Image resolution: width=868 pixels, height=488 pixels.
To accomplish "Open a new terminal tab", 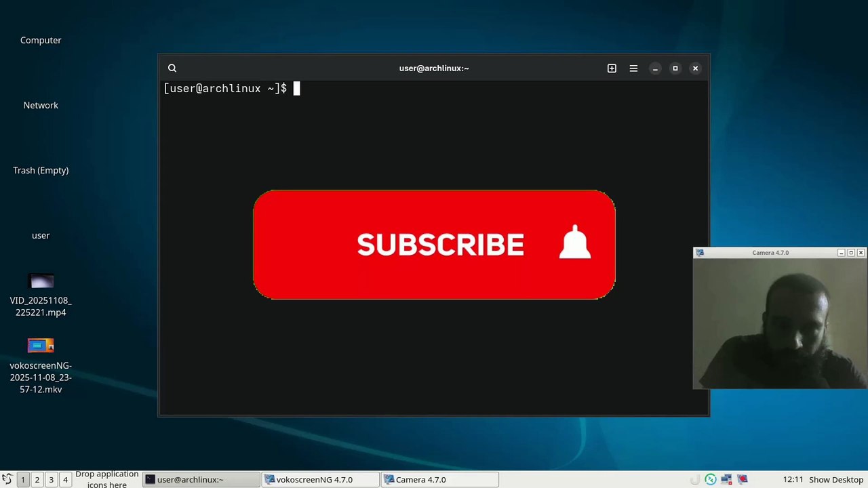I will [x=612, y=68].
